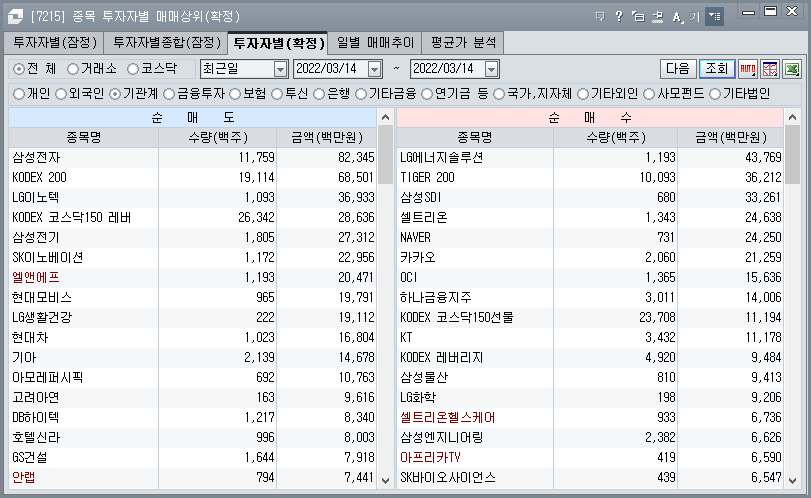The image size is (811, 498).
Task: Click the end date field 2022/03/14
Action: [x=447, y=69]
